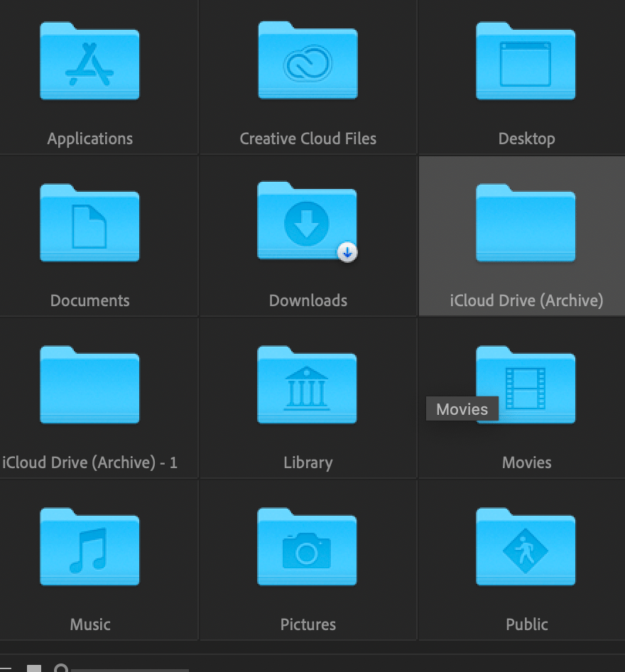Click the Documents folder name label
This screenshot has height=672, width=625.
pyautogui.click(x=89, y=300)
